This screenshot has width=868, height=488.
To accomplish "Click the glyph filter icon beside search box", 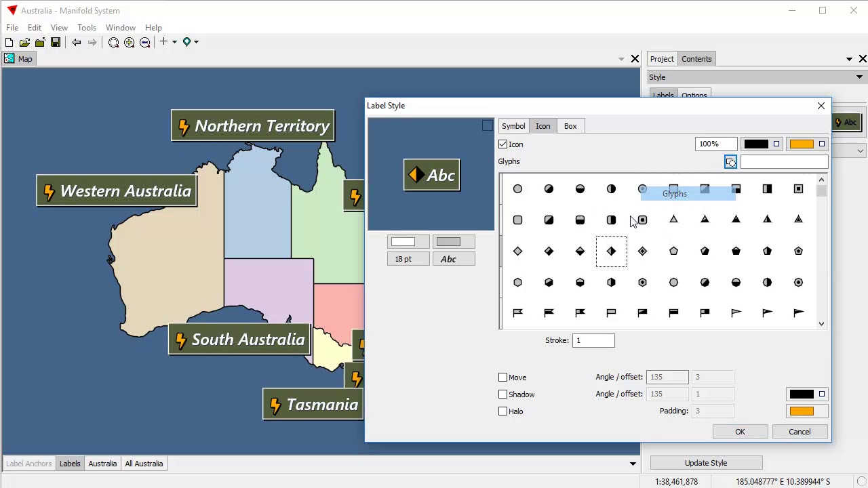I will [730, 162].
